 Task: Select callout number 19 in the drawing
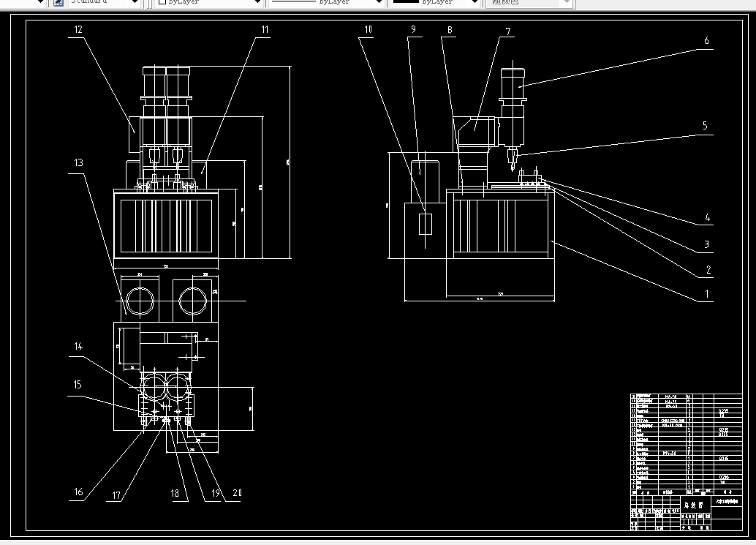coord(216,493)
